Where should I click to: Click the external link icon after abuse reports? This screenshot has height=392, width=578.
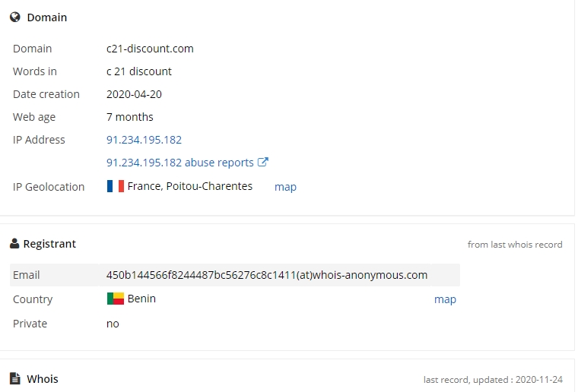pos(263,162)
